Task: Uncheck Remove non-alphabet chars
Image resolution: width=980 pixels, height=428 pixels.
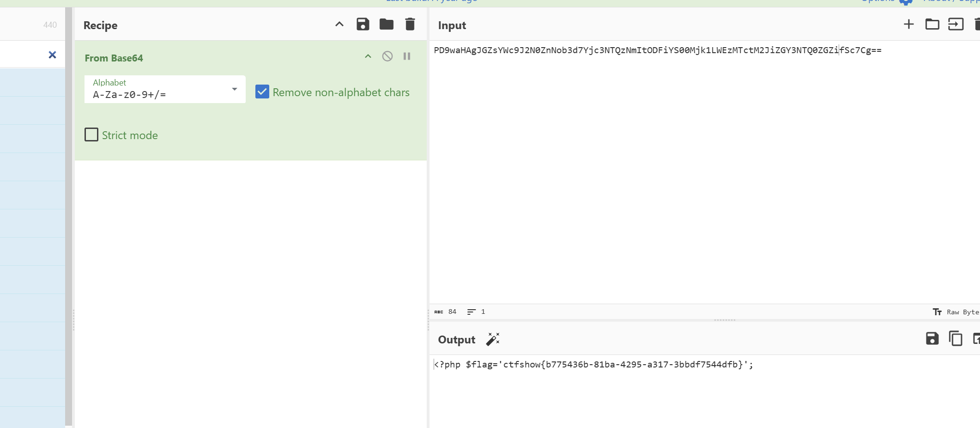Action: 262,92
